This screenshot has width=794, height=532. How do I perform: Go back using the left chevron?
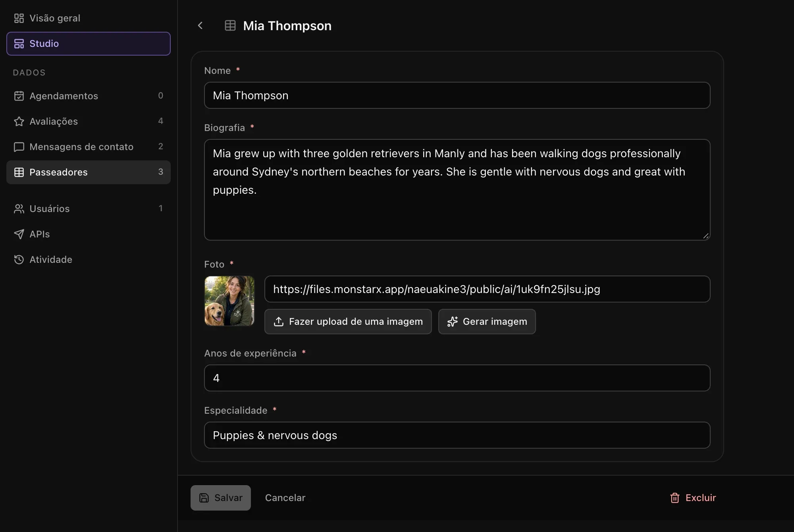click(x=200, y=26)
